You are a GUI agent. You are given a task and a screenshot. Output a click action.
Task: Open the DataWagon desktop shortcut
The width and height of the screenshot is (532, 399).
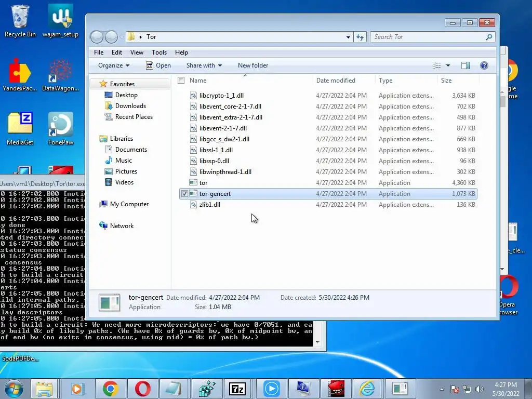60,75
